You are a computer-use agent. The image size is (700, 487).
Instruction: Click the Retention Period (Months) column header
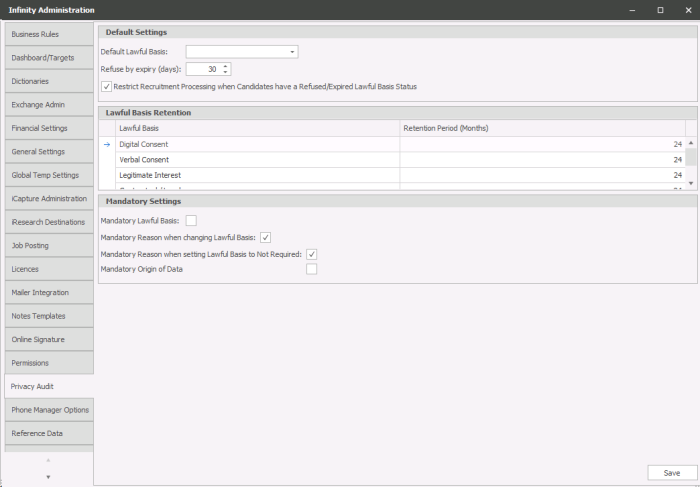pyautogui.click(x=542, y=128)
